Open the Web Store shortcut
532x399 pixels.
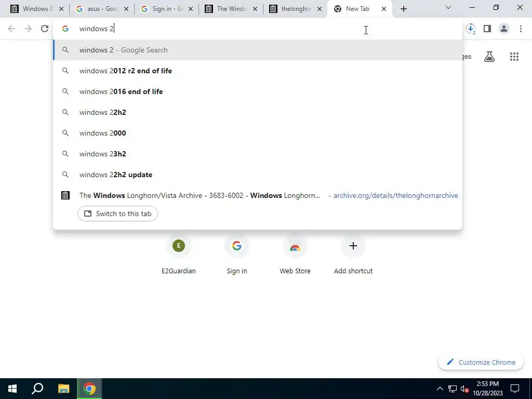[295, 256]
